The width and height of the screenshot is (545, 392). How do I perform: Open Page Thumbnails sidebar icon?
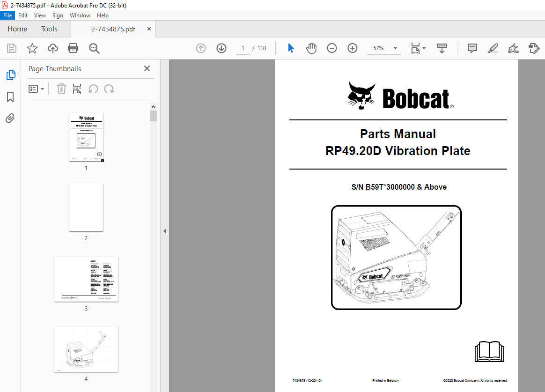click(x=11, y=75)
